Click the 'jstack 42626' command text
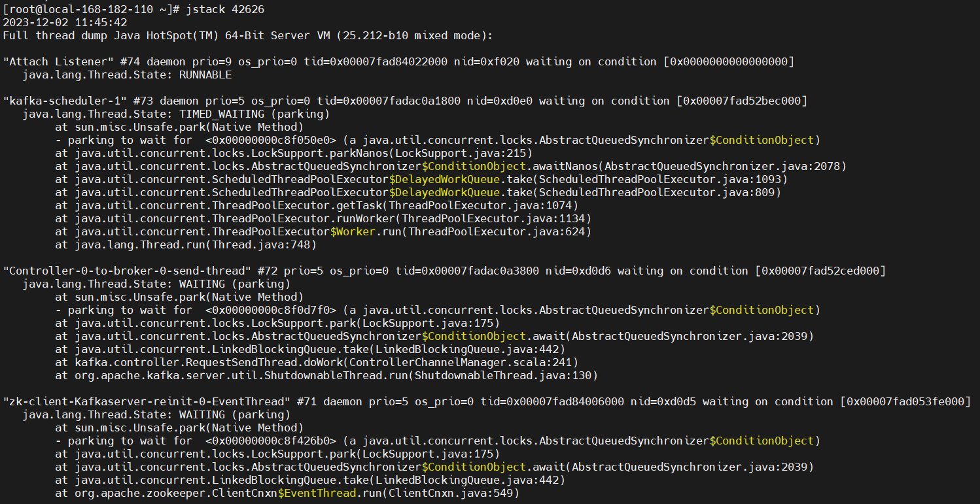980x504 pixels. (x=226, y=9)
